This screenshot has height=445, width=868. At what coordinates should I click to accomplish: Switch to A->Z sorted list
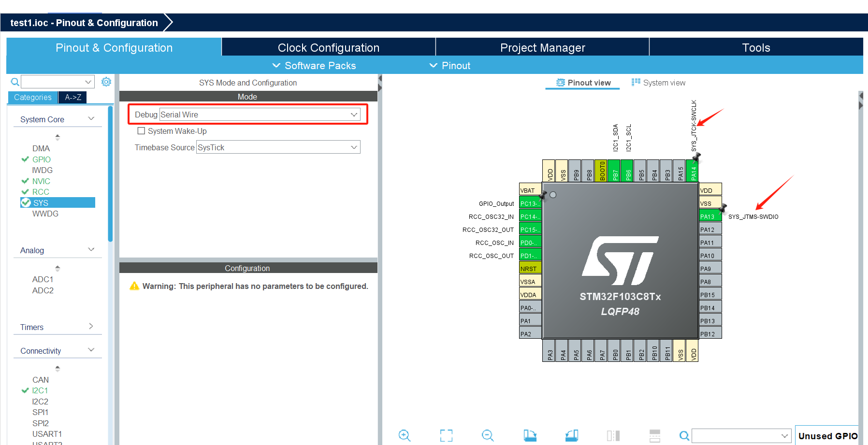(x=73, y=97)
